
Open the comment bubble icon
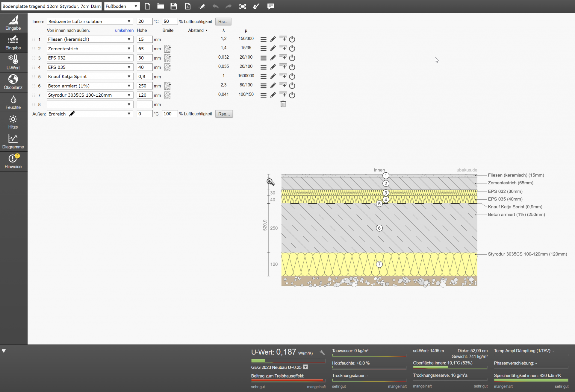pyautogui.click(x=270, y=6)
